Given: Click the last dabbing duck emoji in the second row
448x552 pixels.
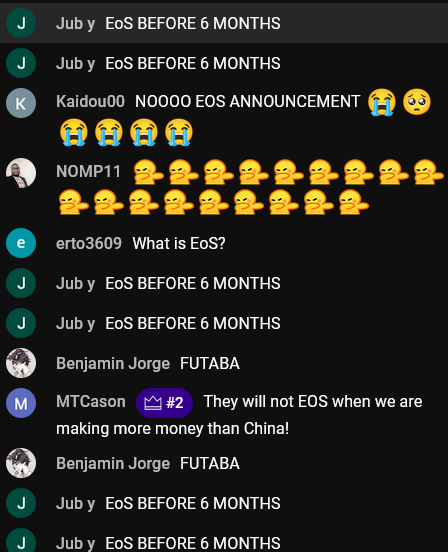Looking at the screenshot, I should pyautogui.click(x=354, y=202).
